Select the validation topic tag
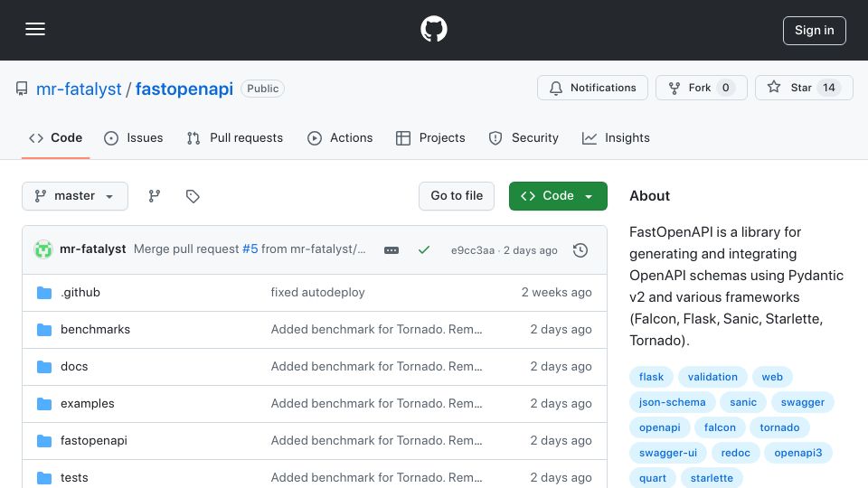Image resolution: width=868 pixels, height=488 pixels. coord(712,377)
